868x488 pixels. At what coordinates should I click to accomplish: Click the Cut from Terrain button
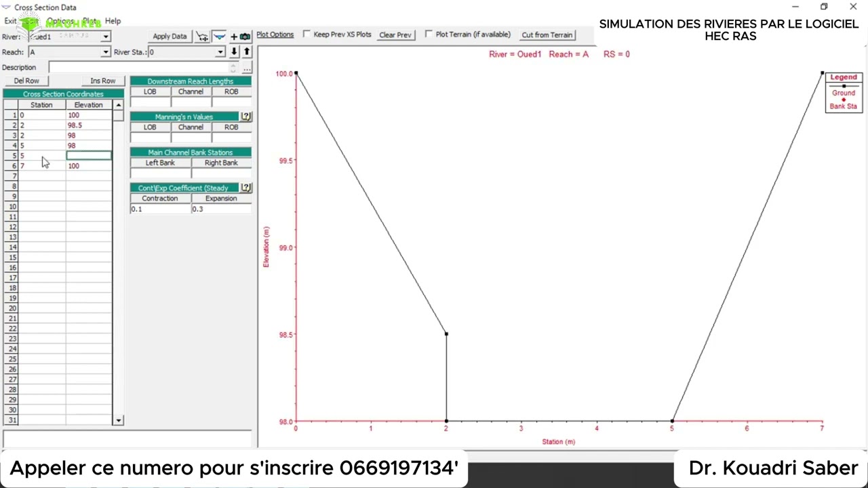point(547,35)
